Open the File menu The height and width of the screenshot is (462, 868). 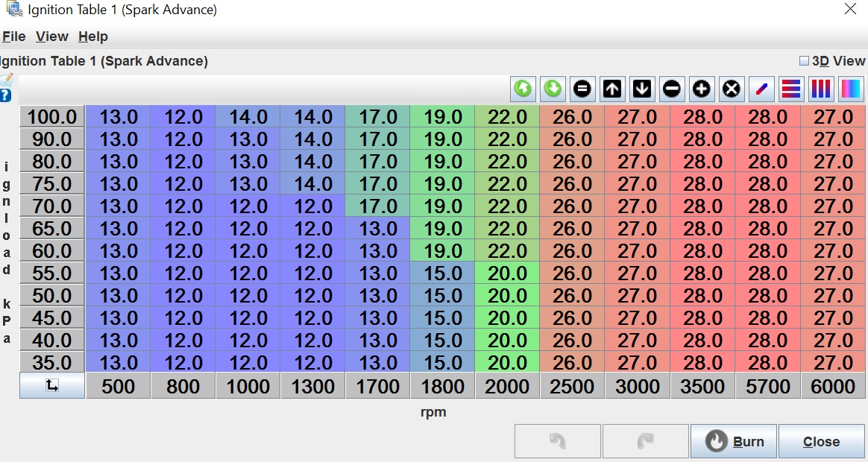pos(14,37)
